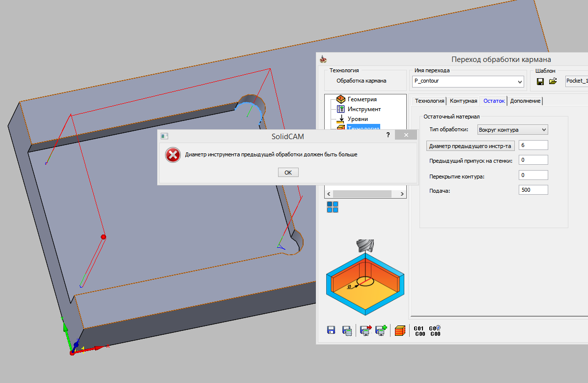
Task: Click the red toolpath point in the 3D model
Action: pyautogui.click(x=104, y=237)
